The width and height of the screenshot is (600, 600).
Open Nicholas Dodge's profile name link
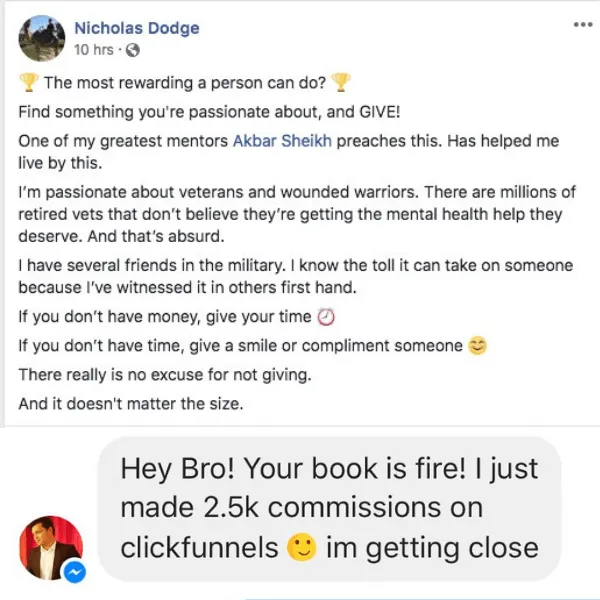click(x=137, y=28)
